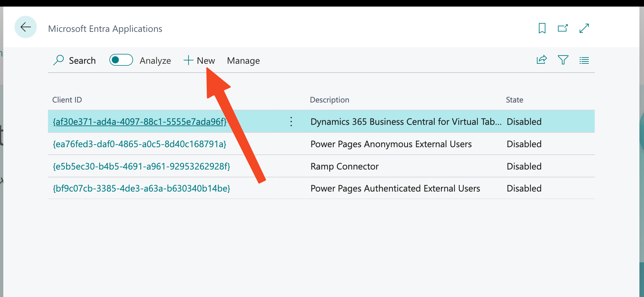Open client ID bf9c07cb link
Viewport: 644px width, 297px height.
[x=142, y=188]
